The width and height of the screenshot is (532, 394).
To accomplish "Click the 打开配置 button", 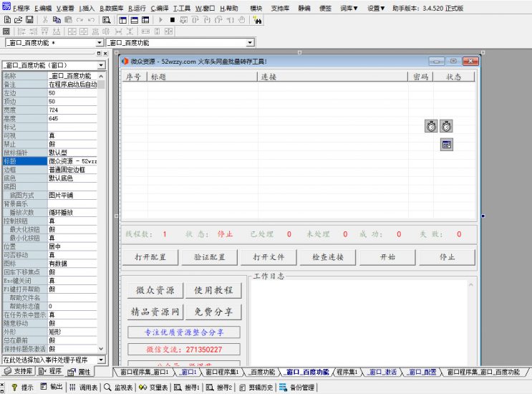I will 150,257.
